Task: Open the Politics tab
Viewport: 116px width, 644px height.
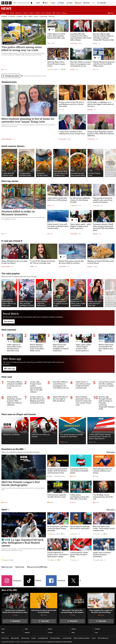Action: click(x=31, y=13)
